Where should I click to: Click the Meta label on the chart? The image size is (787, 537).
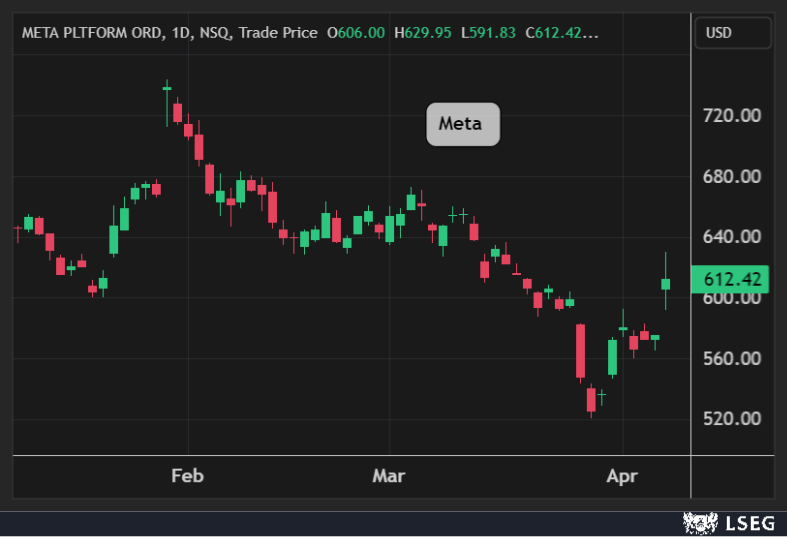[462, 124]
